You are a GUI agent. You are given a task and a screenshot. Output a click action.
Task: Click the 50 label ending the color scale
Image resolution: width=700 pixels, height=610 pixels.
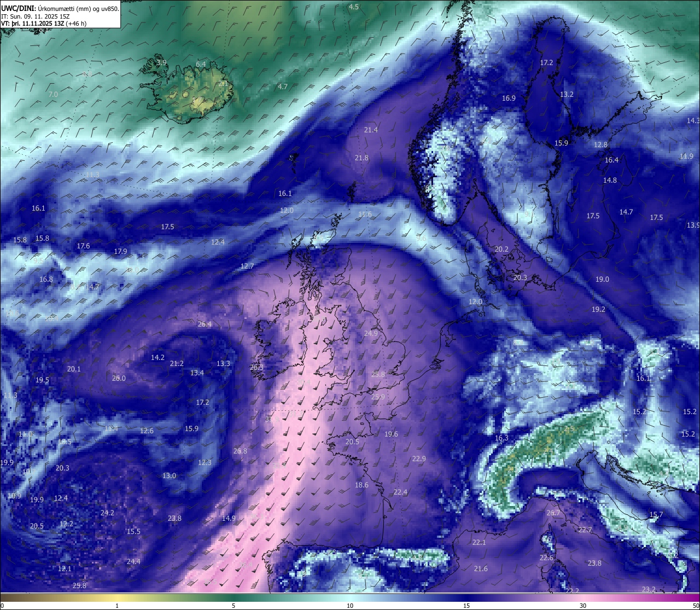[x=696, y=606]
